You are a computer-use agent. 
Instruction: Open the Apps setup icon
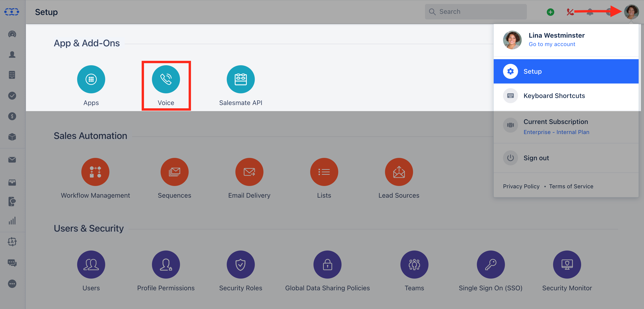pyautogui.click(x=91, y=79)
